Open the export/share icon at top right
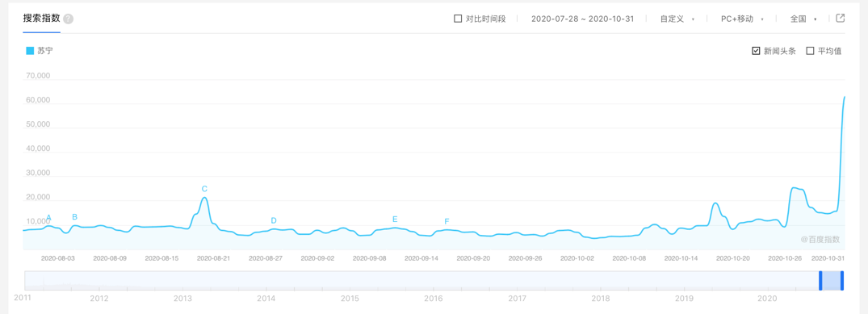This screenshot has width=868, height=314. pos(840,19)
